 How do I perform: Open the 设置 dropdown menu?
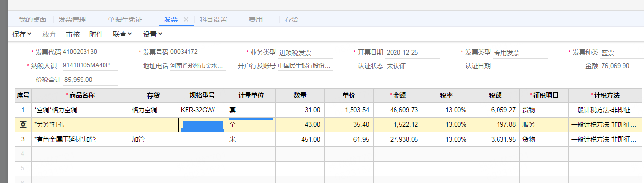pos(152,34)
